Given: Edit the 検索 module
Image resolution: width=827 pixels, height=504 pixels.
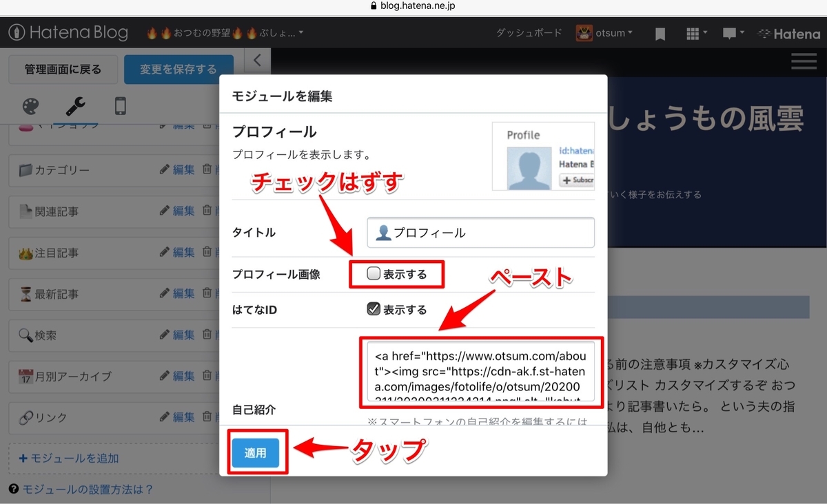Looking at the screenshot, I should 177,335.
